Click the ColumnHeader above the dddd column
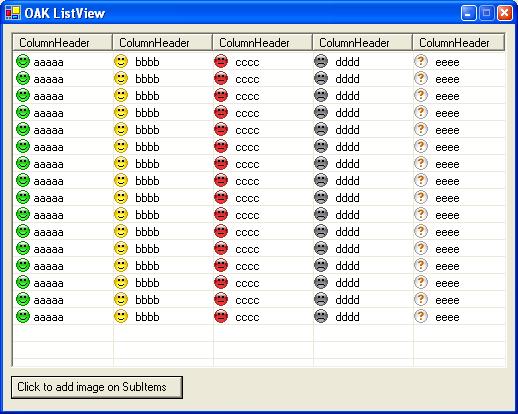The height and width of the screenshot is (414, 518). pos(362,42)
